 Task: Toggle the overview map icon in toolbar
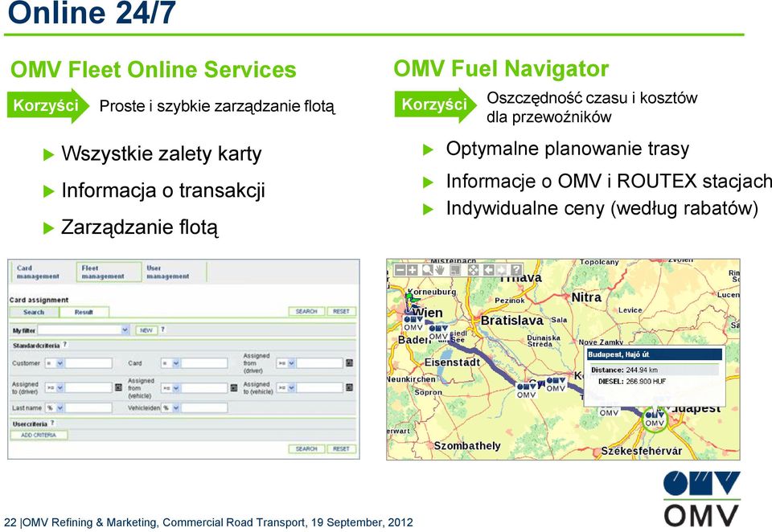click(x=455, y=270)
